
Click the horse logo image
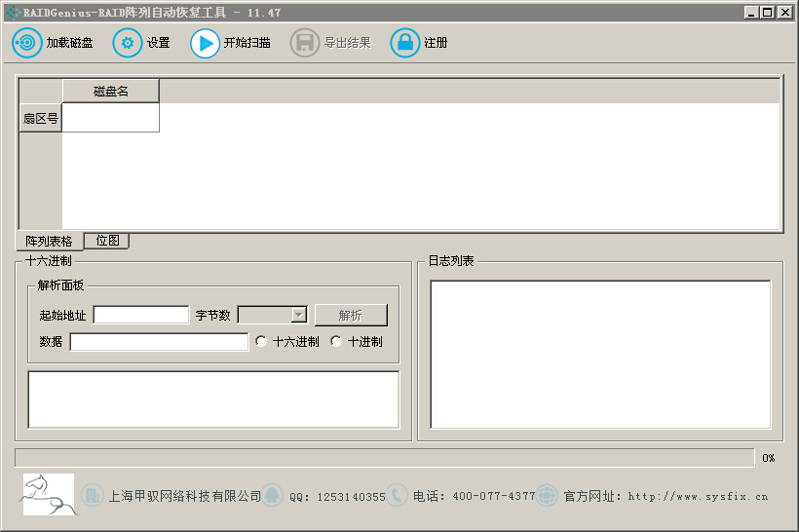[x=49, y=494]
